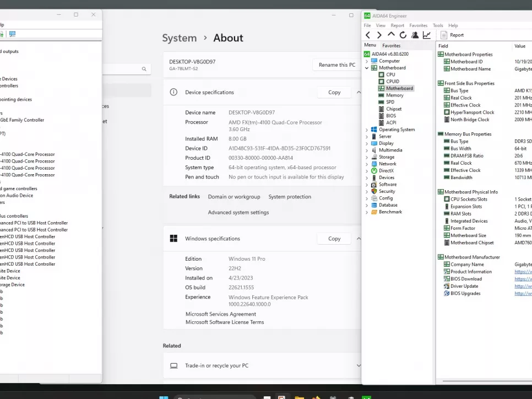
Task: Open the Help menu in AIDA64
Action: pyautogui.click(x=453, y=25)
